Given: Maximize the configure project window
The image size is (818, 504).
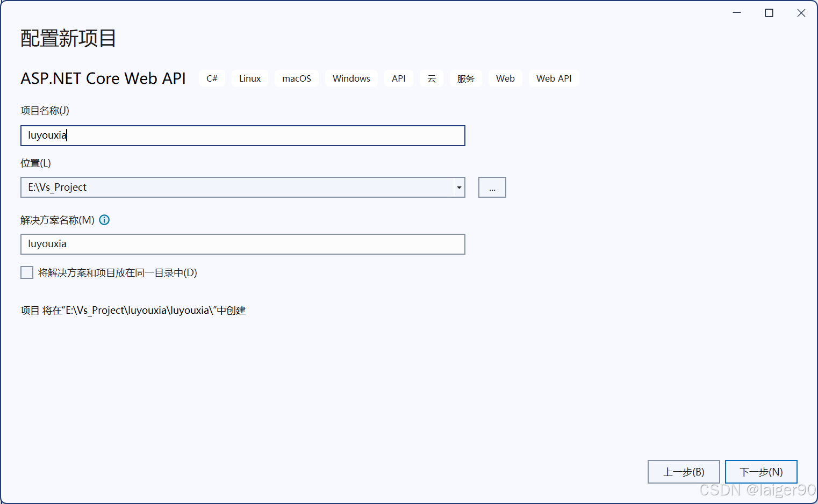Looking at the screenshot, I should [x=769, y=13].
